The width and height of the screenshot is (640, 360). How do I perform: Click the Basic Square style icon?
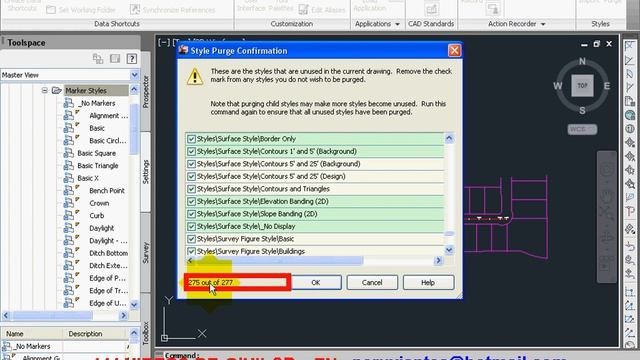(69, 153)
